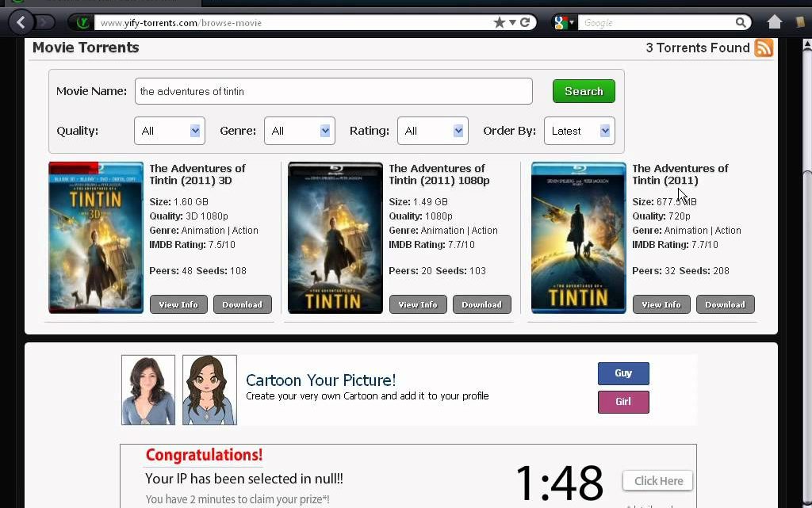This screenshot has width=812, height=508.
Task: View Info for the Tintin 1080p torrent
Action: point(418,304)
